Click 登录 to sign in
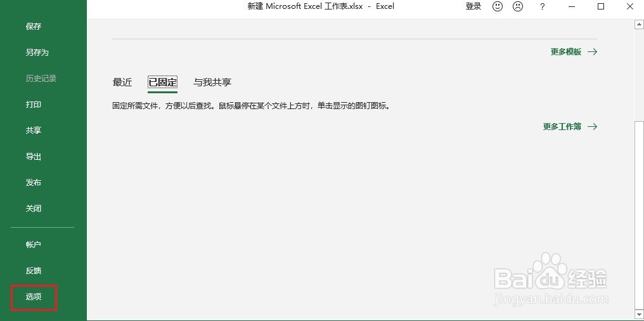The height and width of the screenshot is (321, 644). (473, 6)
